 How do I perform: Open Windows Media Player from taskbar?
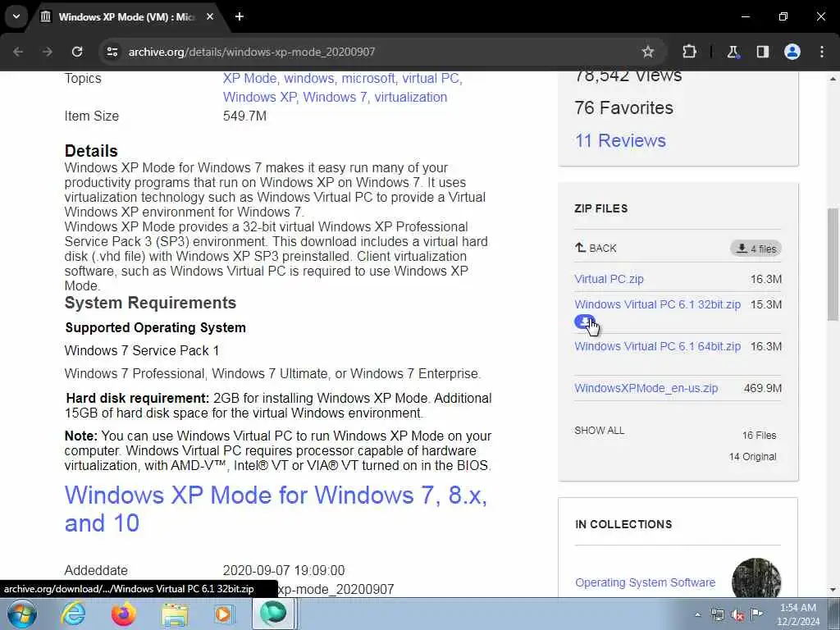[223, 614]
